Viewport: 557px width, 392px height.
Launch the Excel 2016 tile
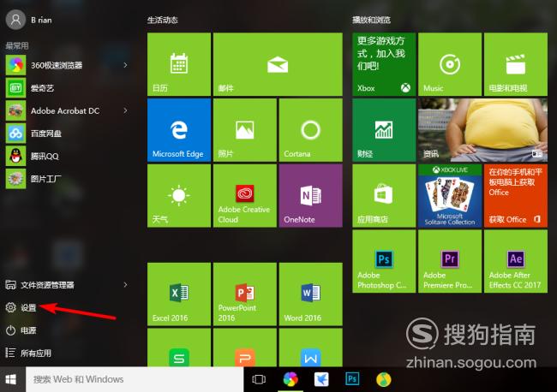[x=179, y=294]
